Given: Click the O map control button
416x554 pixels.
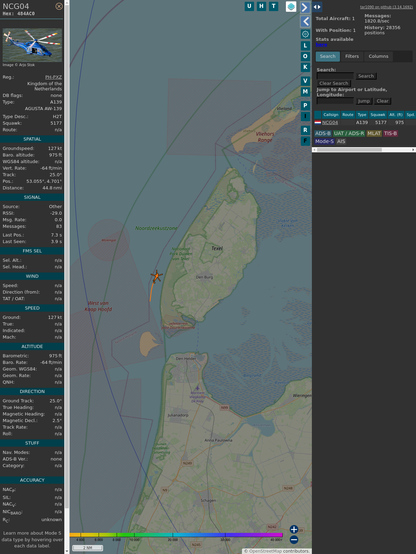Looking at the screenshot, I should click(305, 56).
